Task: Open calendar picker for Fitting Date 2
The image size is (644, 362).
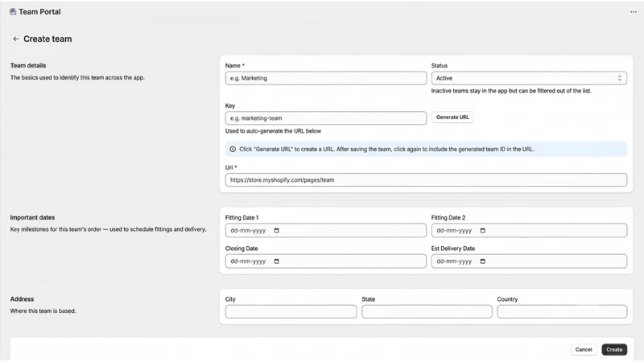Action: coord(482,231)
